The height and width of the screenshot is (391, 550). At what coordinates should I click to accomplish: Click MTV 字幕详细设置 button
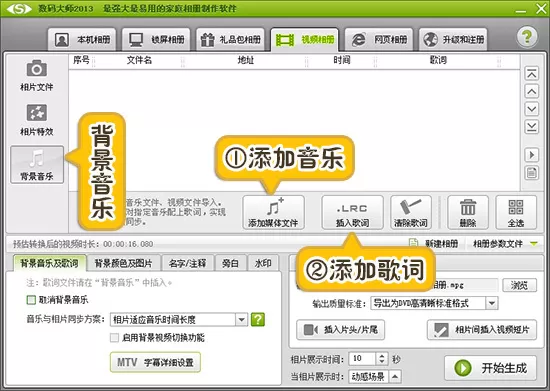pyautogui.click(x=155, y=362)
